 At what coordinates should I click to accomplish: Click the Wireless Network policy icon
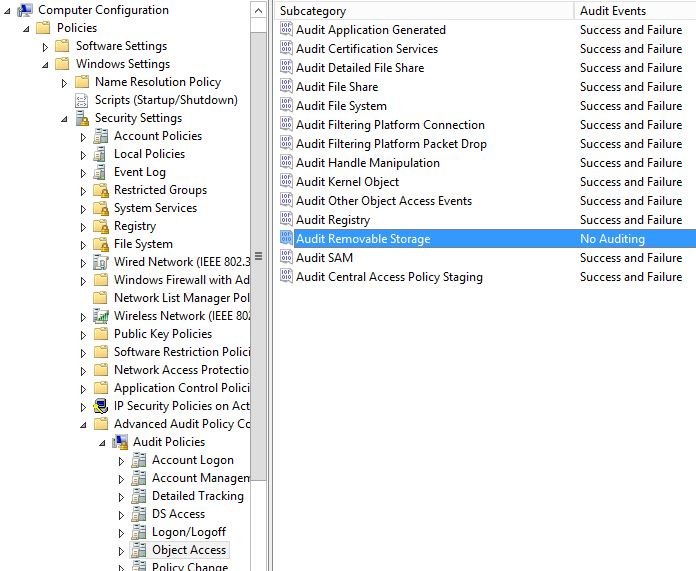pos(100,316)
